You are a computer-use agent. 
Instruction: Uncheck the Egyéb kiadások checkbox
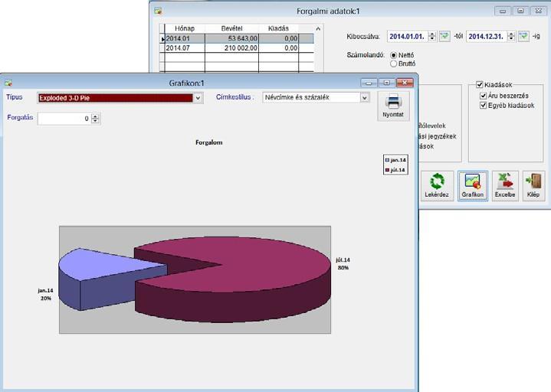484,106
